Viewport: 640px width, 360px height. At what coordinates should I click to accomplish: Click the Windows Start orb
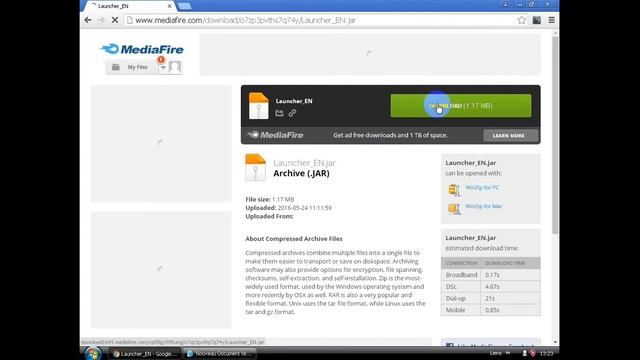pyautogui.click(x=93, y=353)
